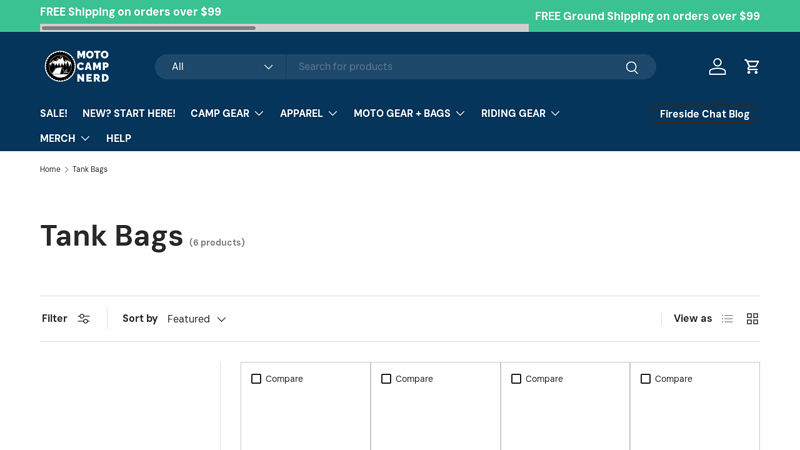Image resolution: width=800 pixels, height=450 pixels.
Task: Check Compare on the first product
Action: (x=256, y=379)
